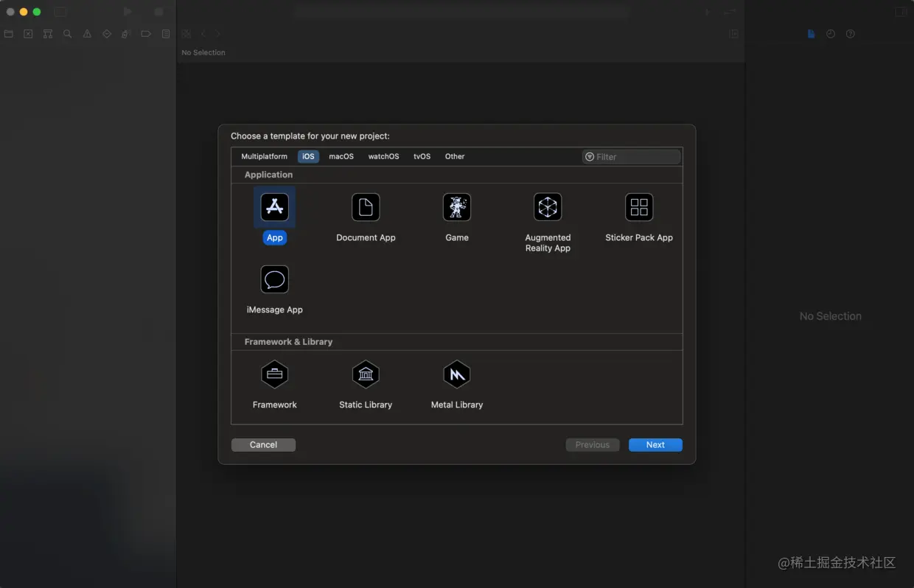914x588 pixels.
Task: Open the Quick Help inspector
Action: tap(850, 34)
